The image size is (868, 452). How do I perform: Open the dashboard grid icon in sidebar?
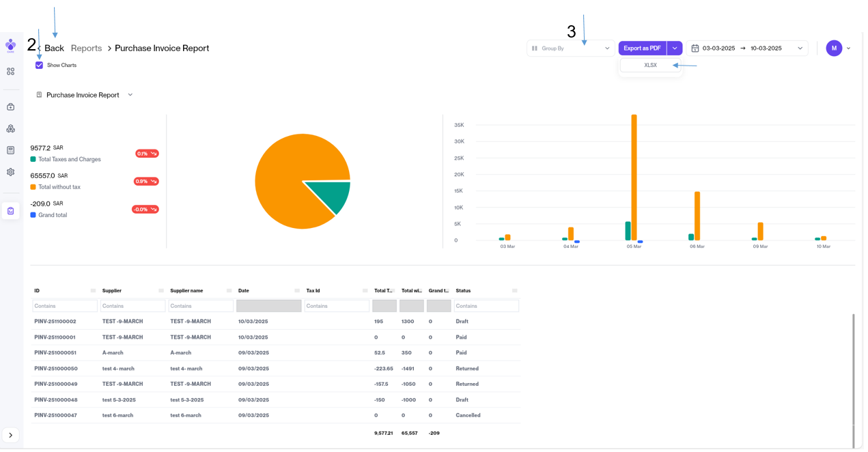tap(10, 71)
